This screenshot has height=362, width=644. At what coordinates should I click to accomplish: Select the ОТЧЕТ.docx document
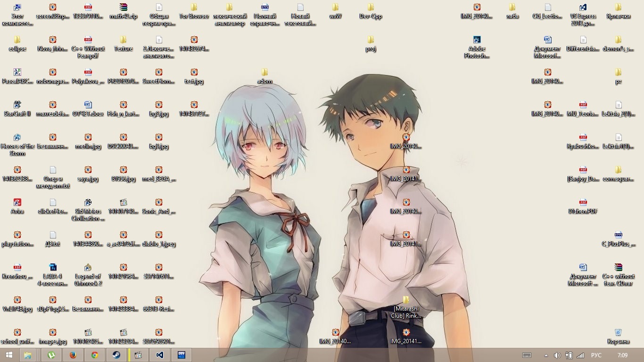(x=88, y=109)
